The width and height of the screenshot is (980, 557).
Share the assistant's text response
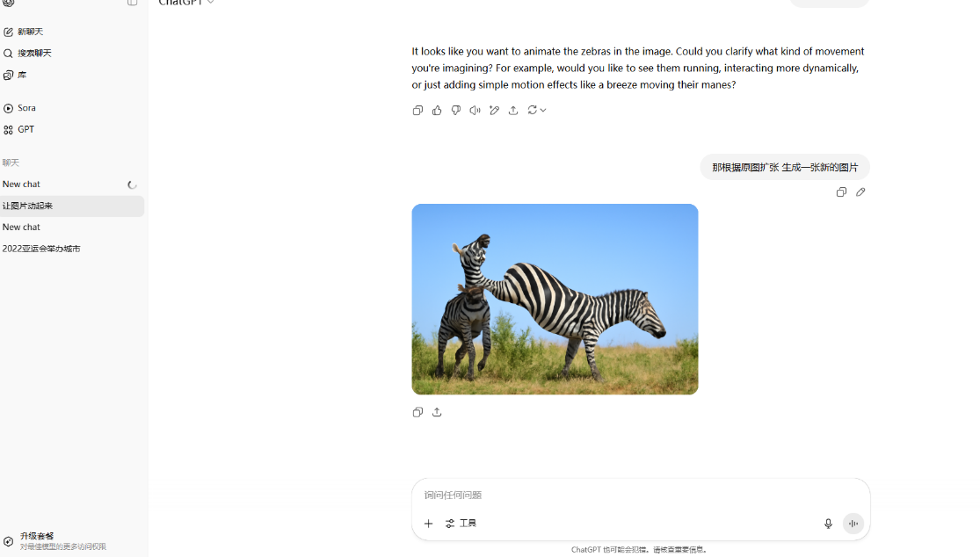513,111
